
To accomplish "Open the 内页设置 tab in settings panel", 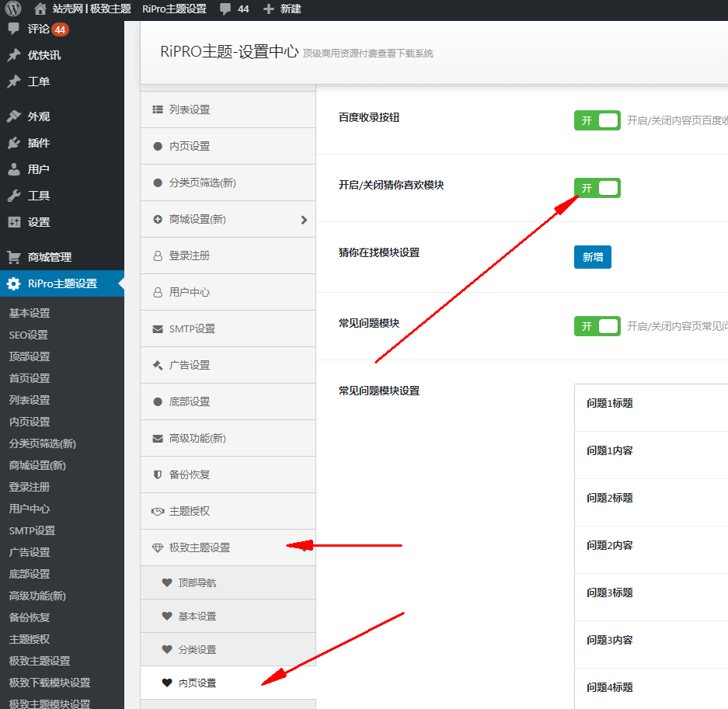I will [228, 146].
